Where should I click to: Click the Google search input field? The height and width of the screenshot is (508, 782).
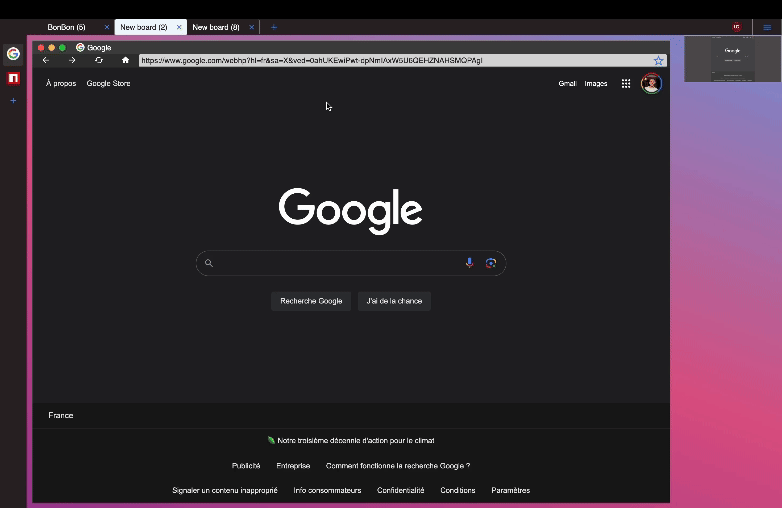click(x=351, y=263)
